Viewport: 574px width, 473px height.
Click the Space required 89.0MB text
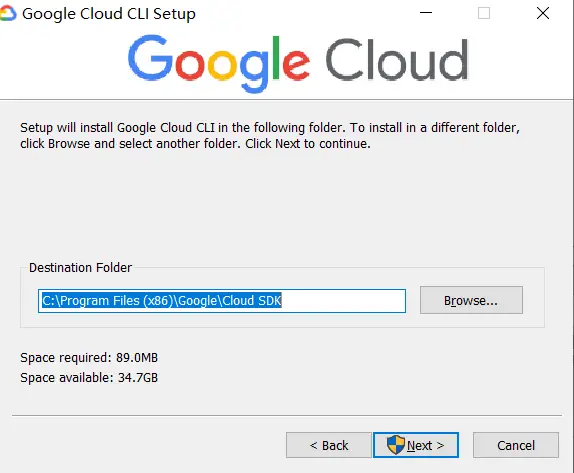point(89,357)
